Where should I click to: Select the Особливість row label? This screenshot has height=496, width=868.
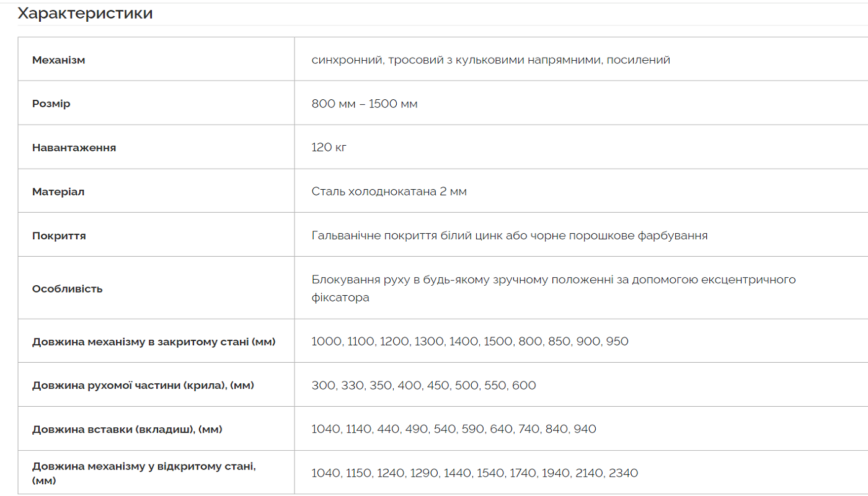[68, 288]
